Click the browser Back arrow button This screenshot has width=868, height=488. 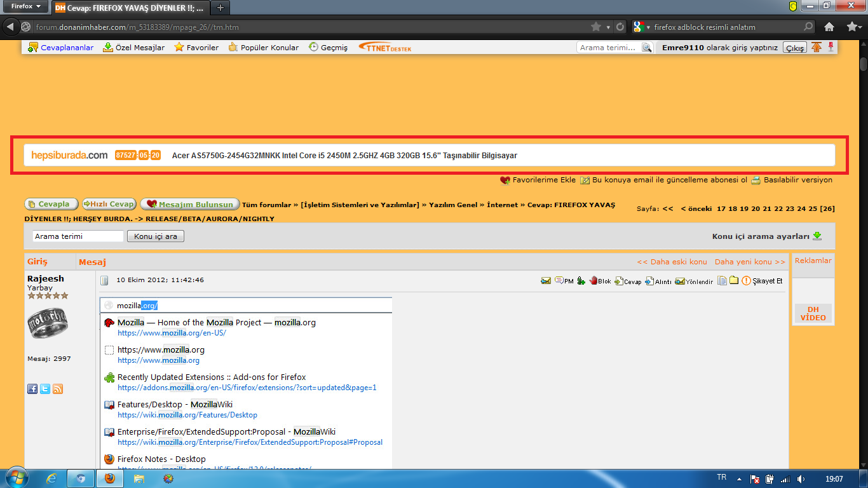point(10,27)
